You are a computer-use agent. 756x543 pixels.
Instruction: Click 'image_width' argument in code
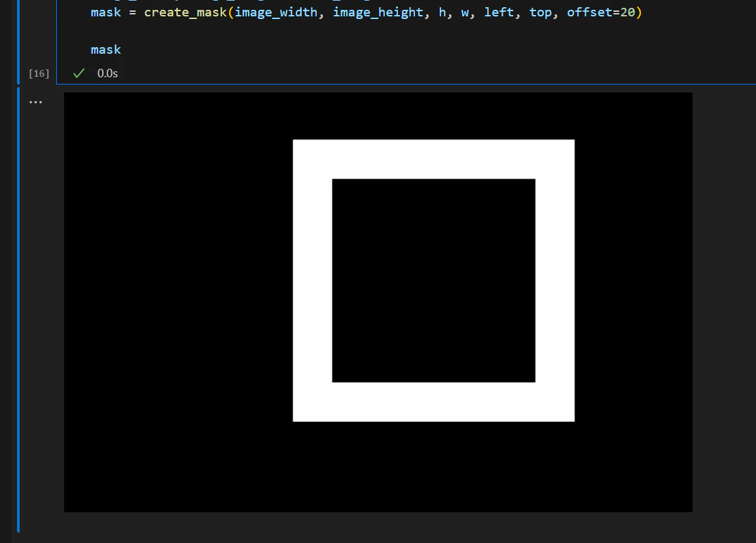coord(276,12)
